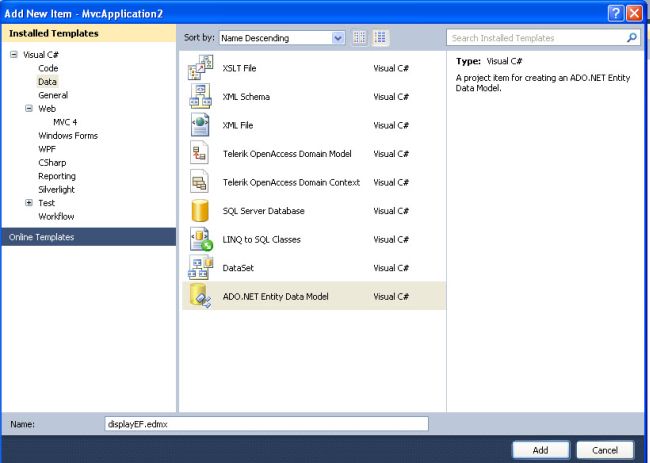The height and width of the screenshot is (463, 650).
Task: Close the Add New Item dialog
Action: [634, 13]
